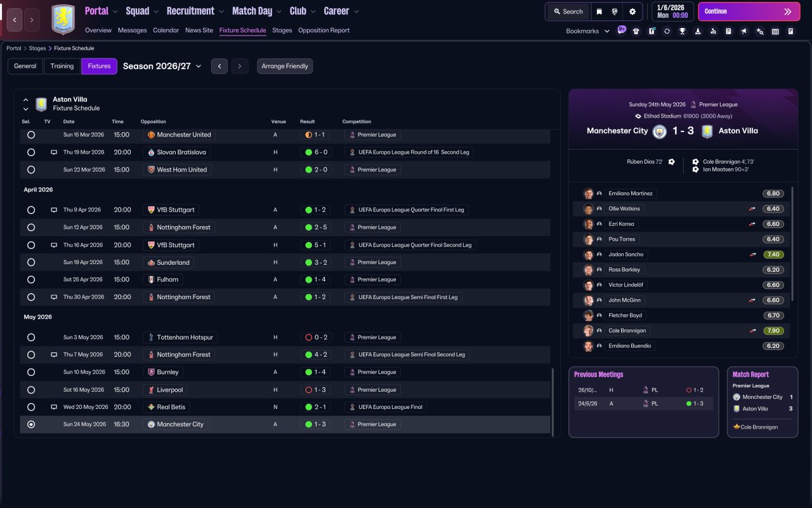
Task: Click substitution icon on Ollie Watkins row
Action: pos(753,209)
